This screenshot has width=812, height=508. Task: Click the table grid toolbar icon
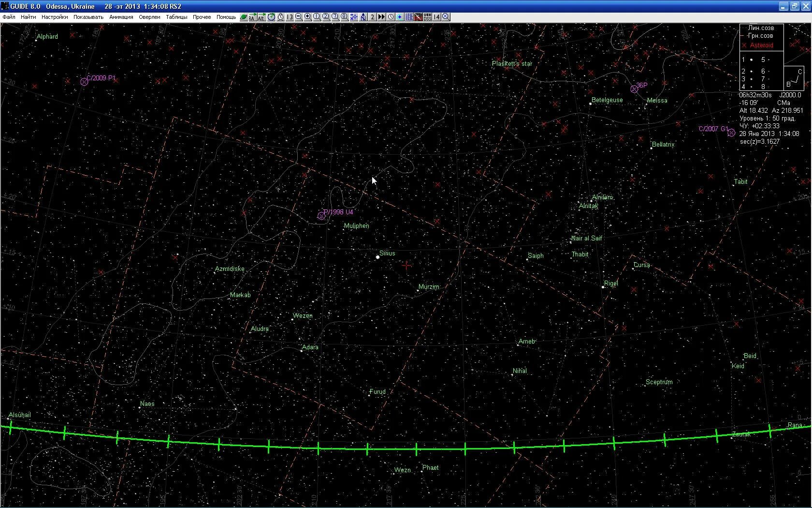coord(409,17)
